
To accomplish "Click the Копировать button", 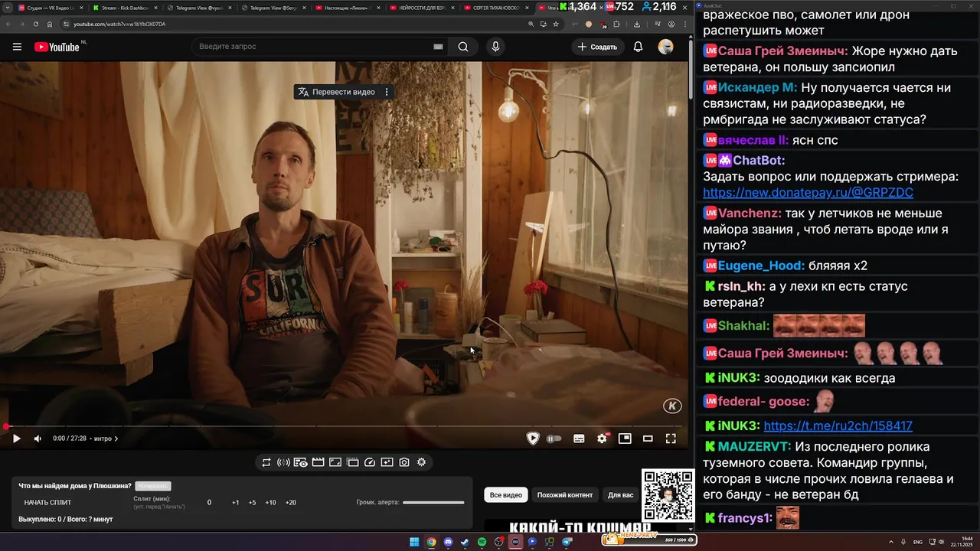I will point(153,486).
